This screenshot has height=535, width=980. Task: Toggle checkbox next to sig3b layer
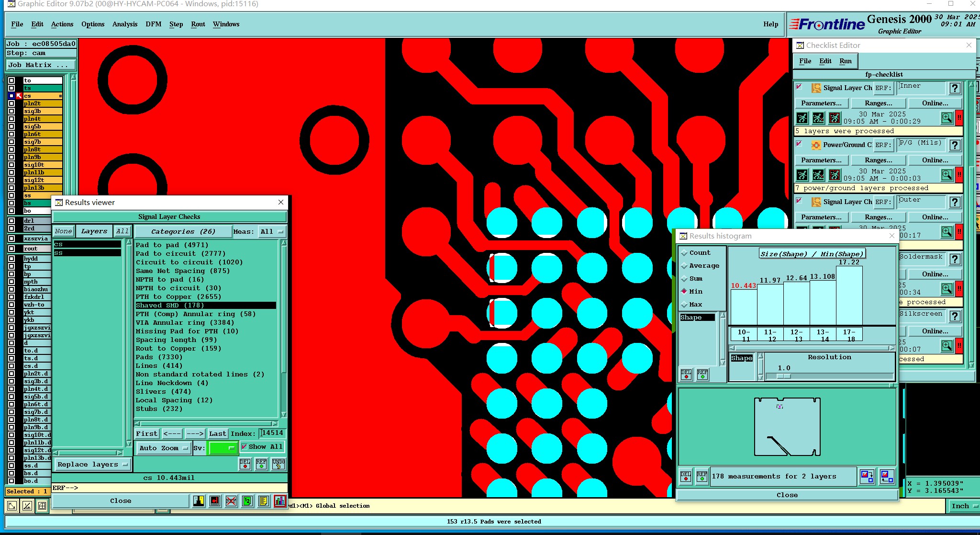(11, 111)
